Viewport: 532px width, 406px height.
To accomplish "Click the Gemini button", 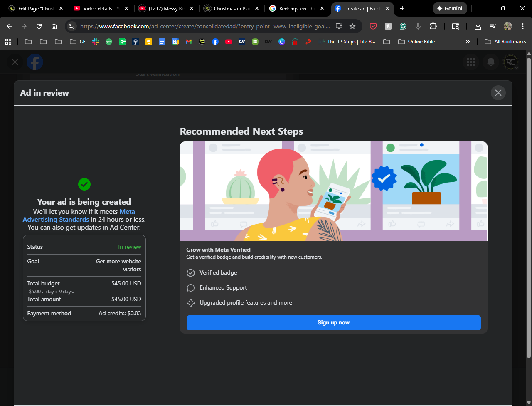I will pos(450,8).
